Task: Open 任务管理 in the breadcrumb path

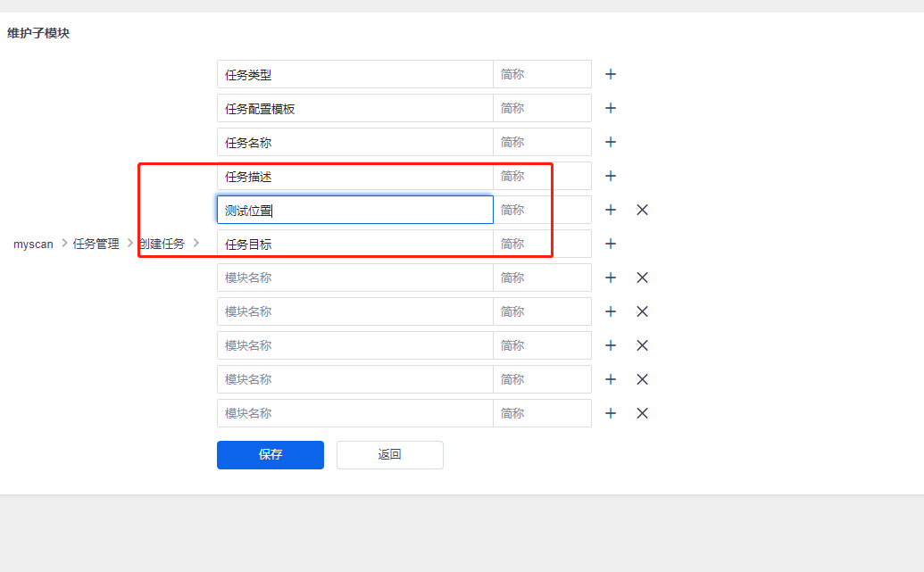Action: [x=96, y=244]
